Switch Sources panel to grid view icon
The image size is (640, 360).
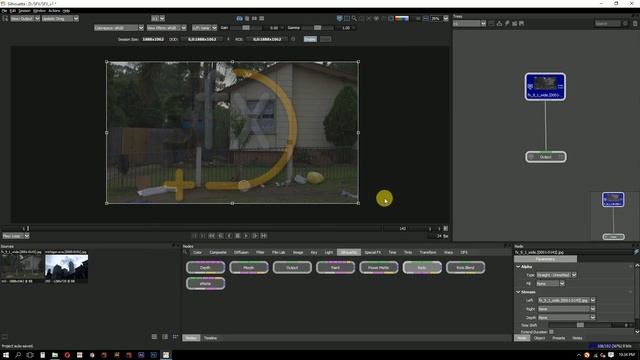coord(175,337)
